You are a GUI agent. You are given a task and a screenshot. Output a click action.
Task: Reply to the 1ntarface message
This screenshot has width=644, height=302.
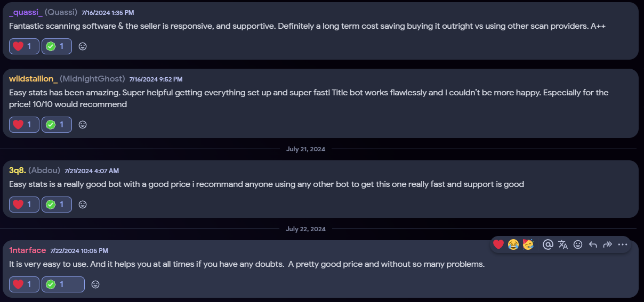coord(593,244)
